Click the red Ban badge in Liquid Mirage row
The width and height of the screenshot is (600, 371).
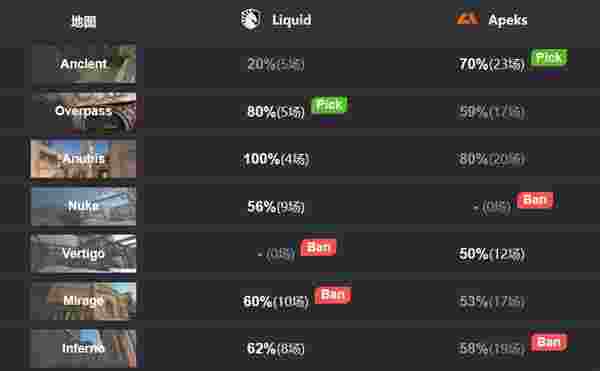click(333, 295)
